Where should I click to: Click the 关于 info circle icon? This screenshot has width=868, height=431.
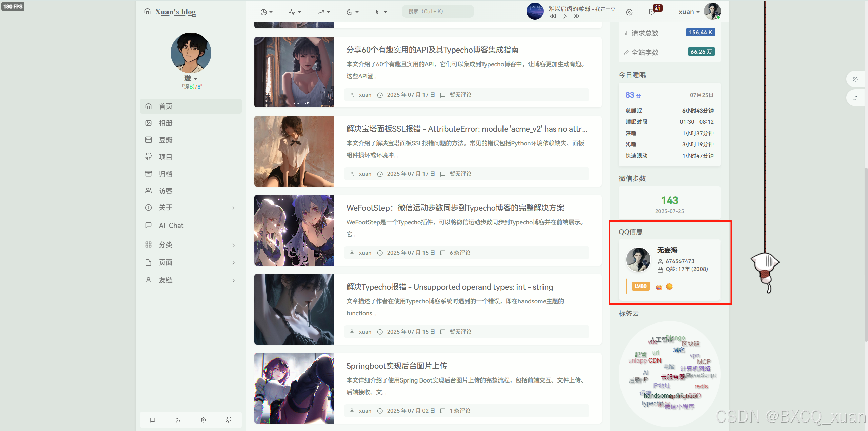[149, 208]
